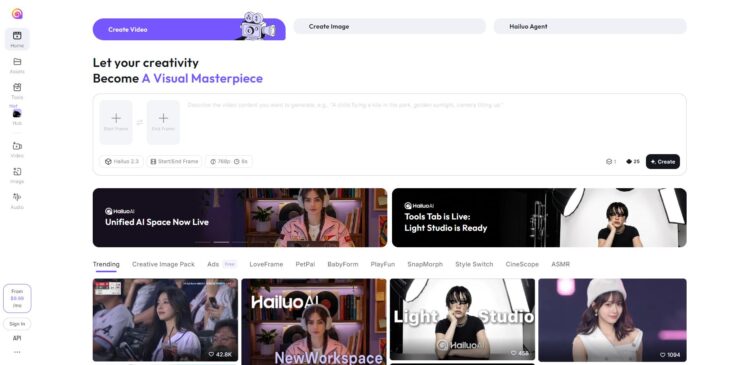
Task: Switch to the CineScope tab
Action: coord(522,264)
